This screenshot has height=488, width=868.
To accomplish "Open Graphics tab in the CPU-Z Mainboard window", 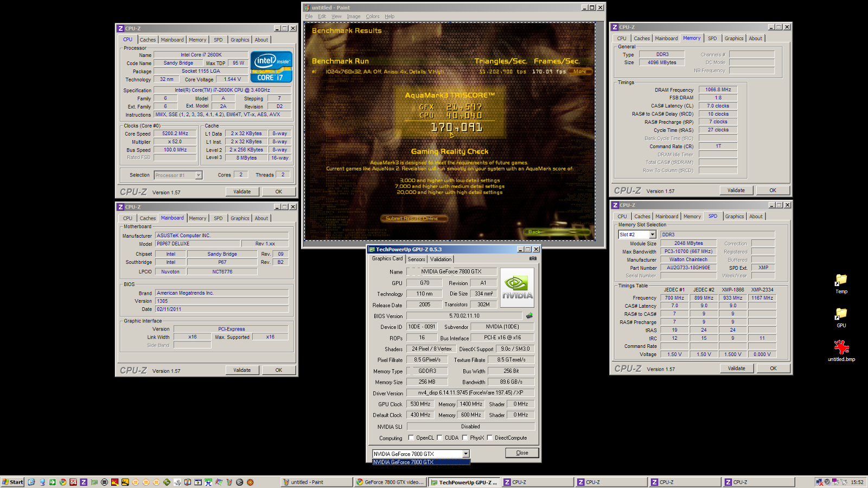I will (240, 218).
